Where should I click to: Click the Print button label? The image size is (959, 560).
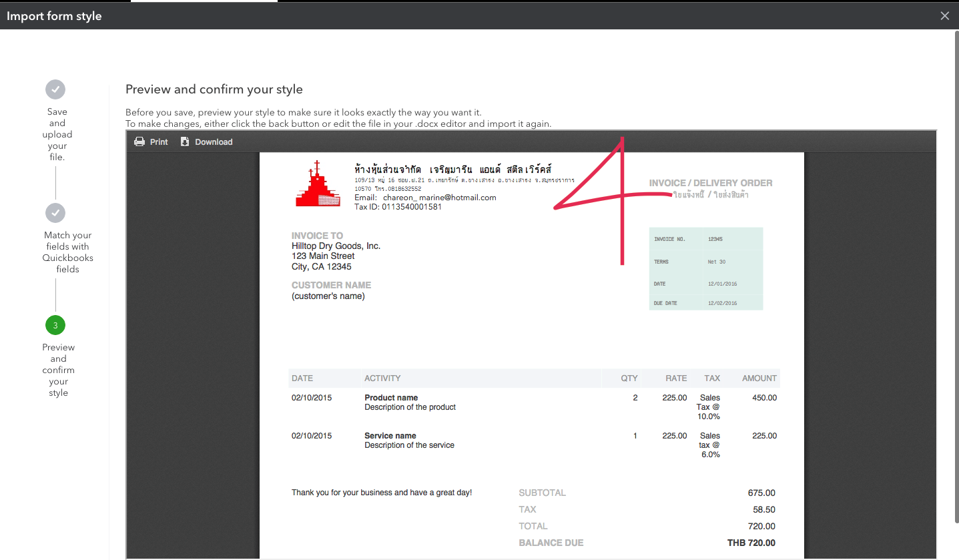click(x=158, y=142)
